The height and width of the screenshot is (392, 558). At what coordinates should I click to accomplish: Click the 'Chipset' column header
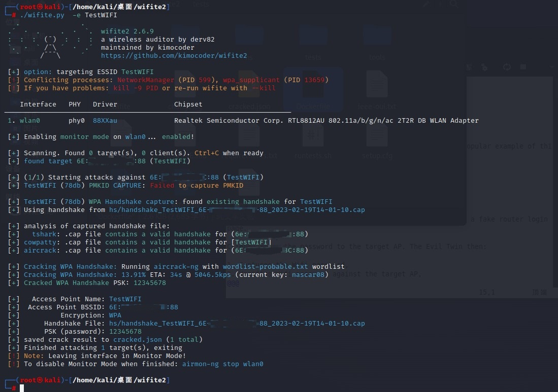(188, 104)
